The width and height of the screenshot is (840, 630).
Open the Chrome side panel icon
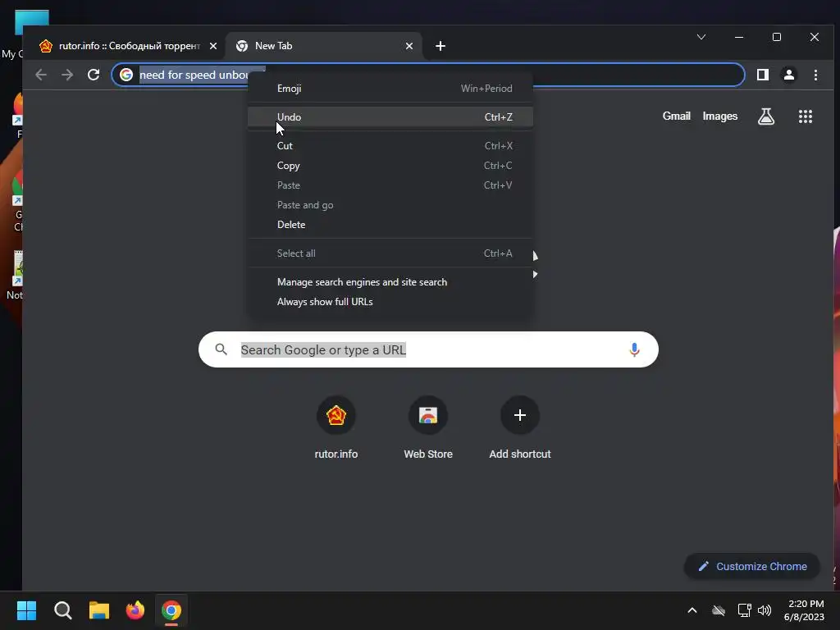[x=762, y=75]
